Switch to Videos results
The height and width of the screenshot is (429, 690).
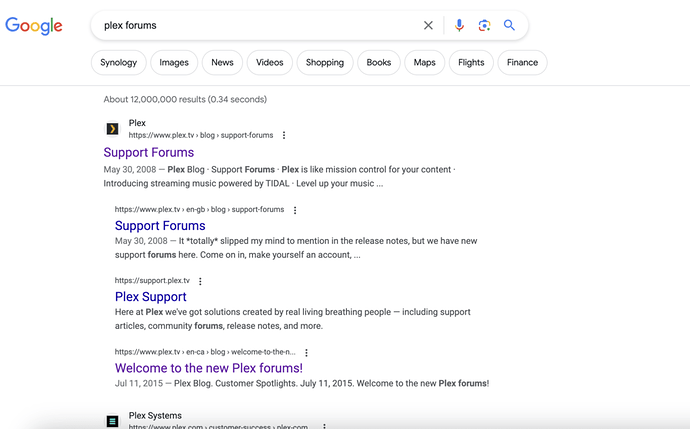[269, 62]
